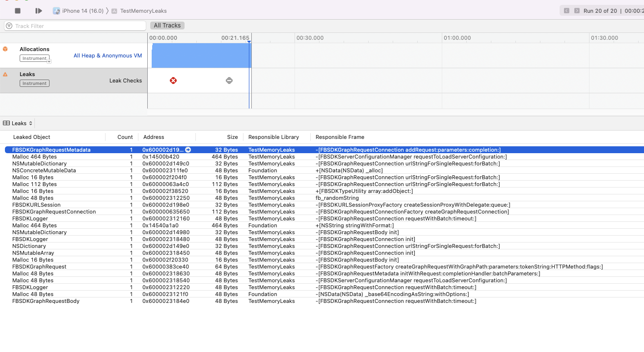This screenshot has width=644, height=352.
Task: Open the Leaks detail view dropdown
Action: 18,123
